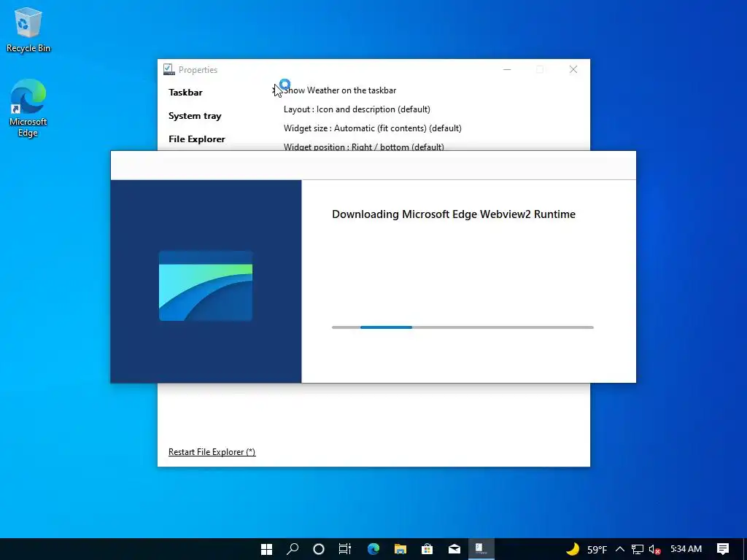Change Layout: Icon and description option
This screenshot has height=560, width=747.
(357, 109)
